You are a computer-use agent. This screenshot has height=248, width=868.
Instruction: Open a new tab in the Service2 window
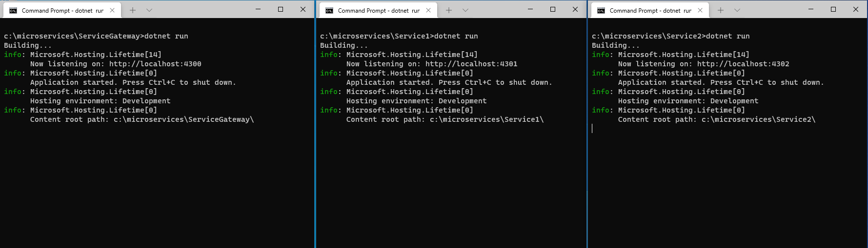tap(721, 10)
